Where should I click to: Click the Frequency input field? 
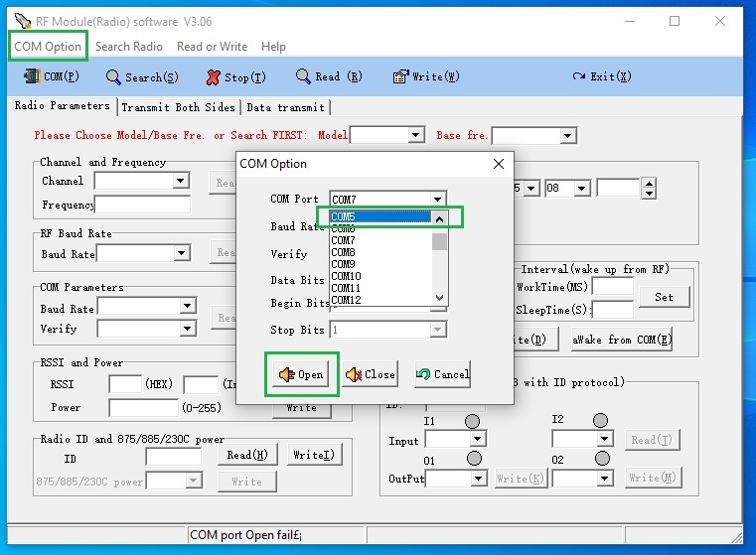(x=143, y=205)
